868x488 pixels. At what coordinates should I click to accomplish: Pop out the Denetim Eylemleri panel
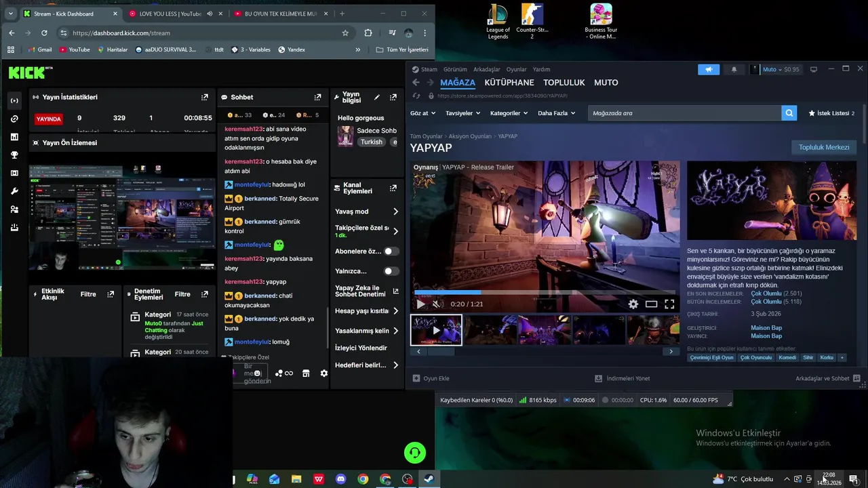[205, 294]
